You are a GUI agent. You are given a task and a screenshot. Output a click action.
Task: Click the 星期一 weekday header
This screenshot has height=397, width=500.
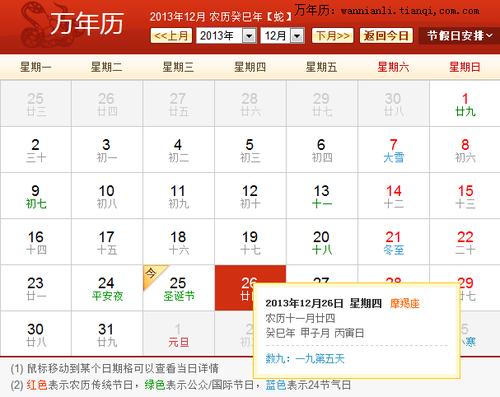(36, 67)
